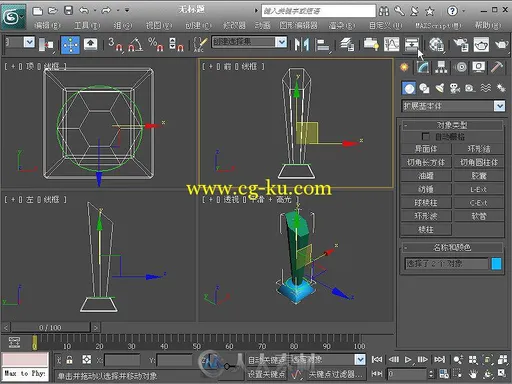Viewport: 512px width, 384px height.
Task: Switch to the Utilities hammer tab
Action: tap(497, 67)
